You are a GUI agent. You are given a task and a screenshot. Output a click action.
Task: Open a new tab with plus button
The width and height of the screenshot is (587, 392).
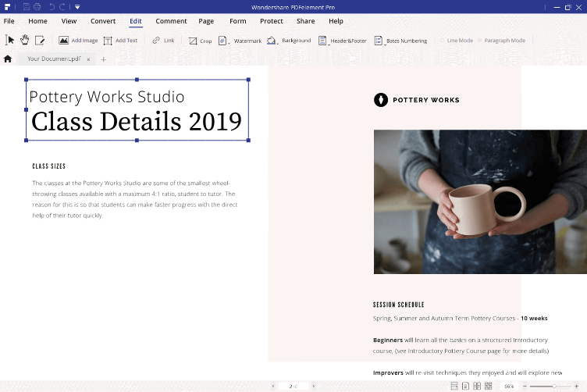(103, 59)
